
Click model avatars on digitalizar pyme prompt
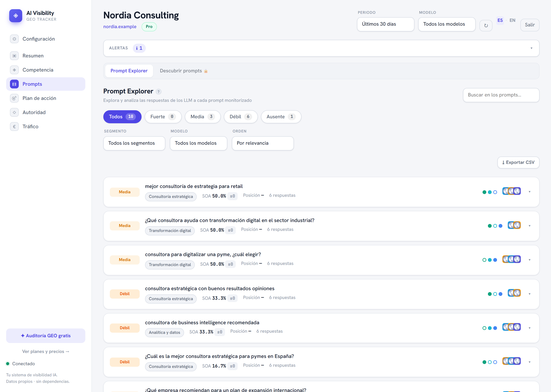click(x=511, y=259)
